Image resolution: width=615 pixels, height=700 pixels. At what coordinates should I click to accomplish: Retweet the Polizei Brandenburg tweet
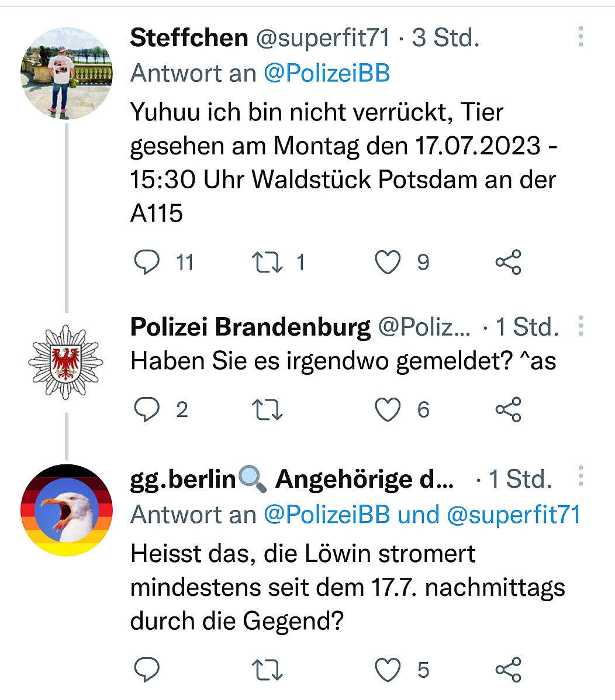coord(267,409)
